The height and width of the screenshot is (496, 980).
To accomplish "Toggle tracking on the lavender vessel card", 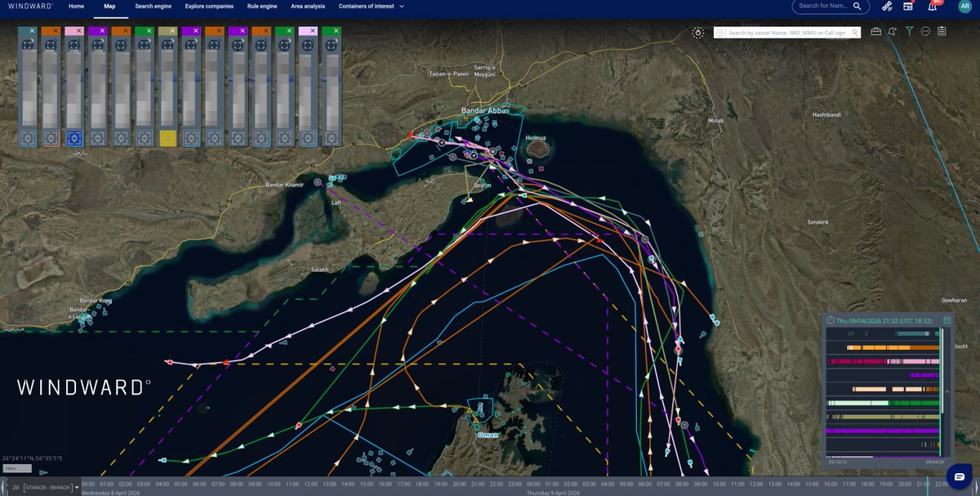I will [x=308, y=138].
